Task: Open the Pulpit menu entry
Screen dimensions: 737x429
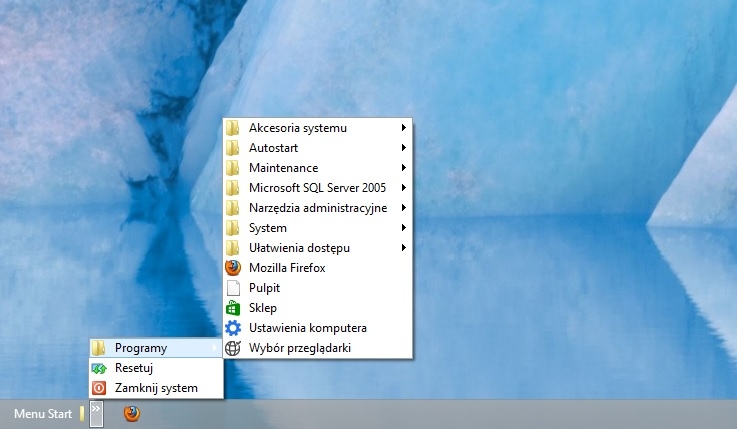Action: [318, 288]
